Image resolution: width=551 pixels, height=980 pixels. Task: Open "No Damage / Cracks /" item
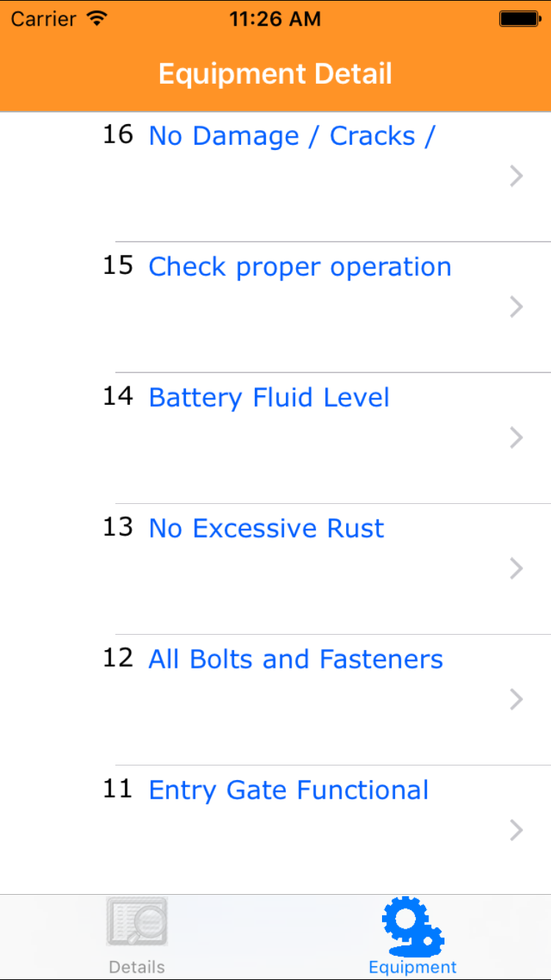tap(292, 136)
